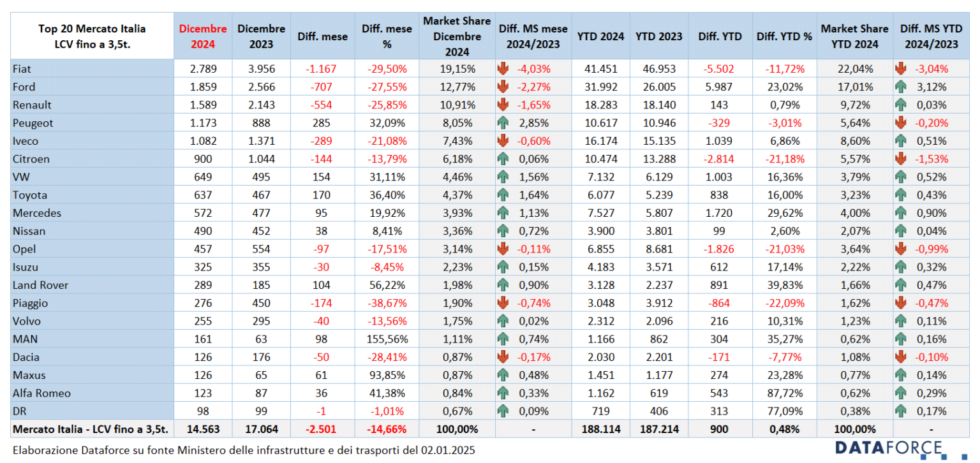The width and height of the screenshot is (980, 463).
Task: Select the total December 2024 value 14.563
Action: tap(203, 429)
